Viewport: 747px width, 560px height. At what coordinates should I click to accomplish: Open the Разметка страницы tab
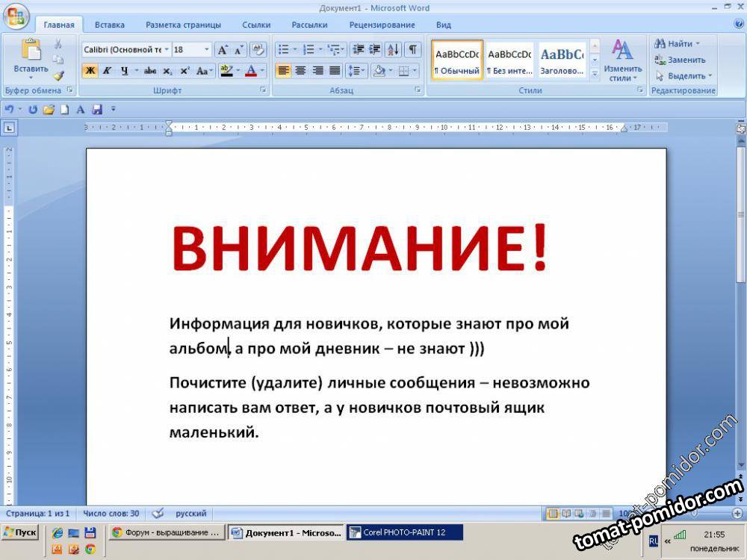click(183, 25)
